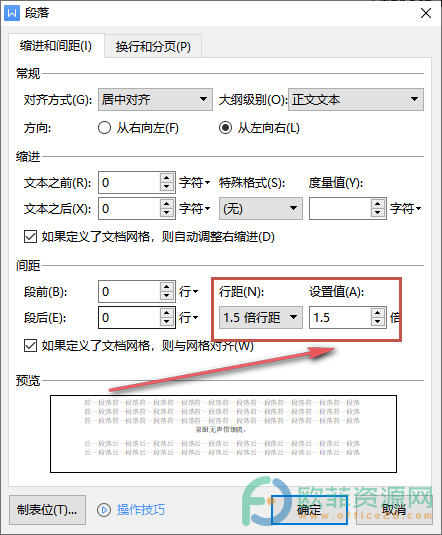Screen dimensions: 442x535
Task: Open the 制表位(T)... button
Action: click(47, 510)
